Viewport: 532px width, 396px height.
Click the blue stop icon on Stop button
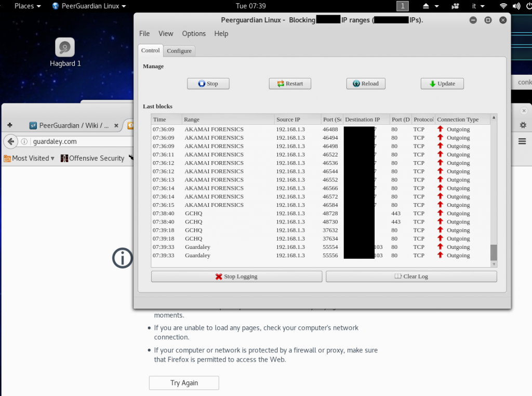(202, 84)
